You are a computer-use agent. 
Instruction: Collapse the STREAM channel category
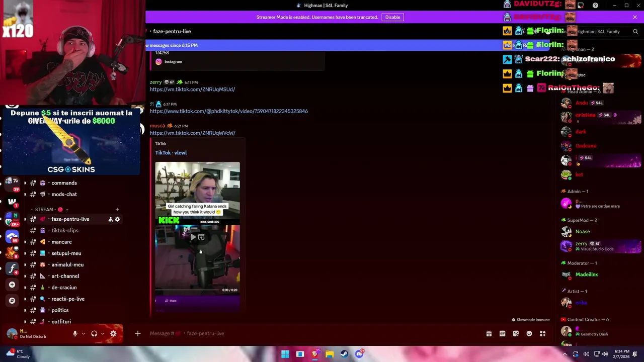point(51,210)
